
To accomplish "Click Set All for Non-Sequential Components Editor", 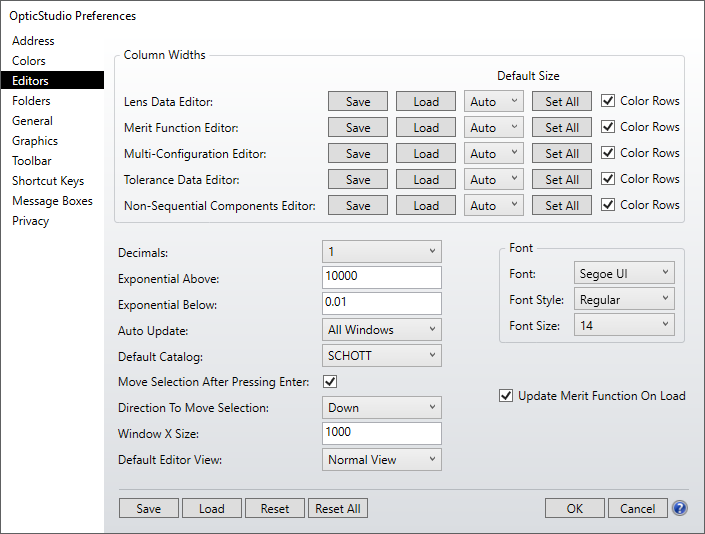I will 562,206.
